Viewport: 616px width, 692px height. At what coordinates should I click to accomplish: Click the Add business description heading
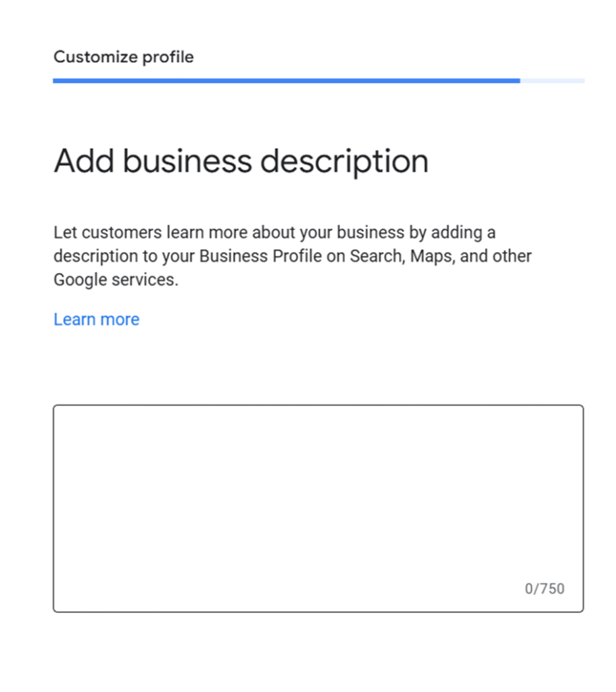(241, 162)
